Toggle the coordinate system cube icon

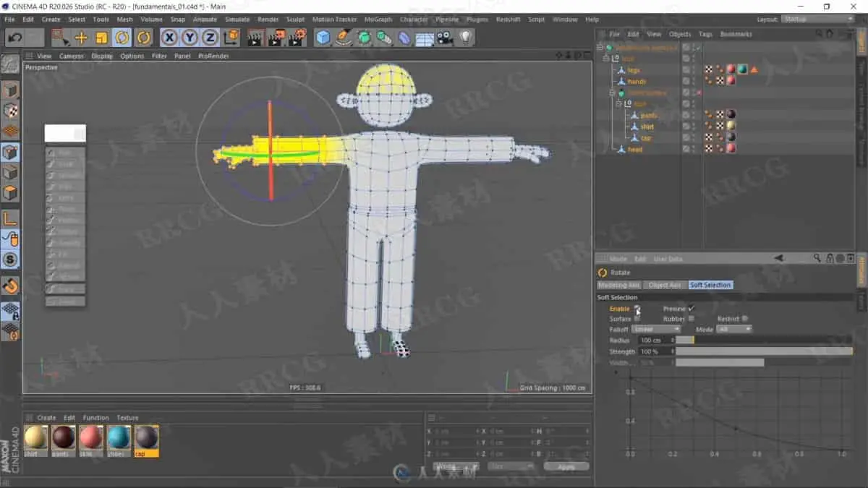tap(231, 38)
